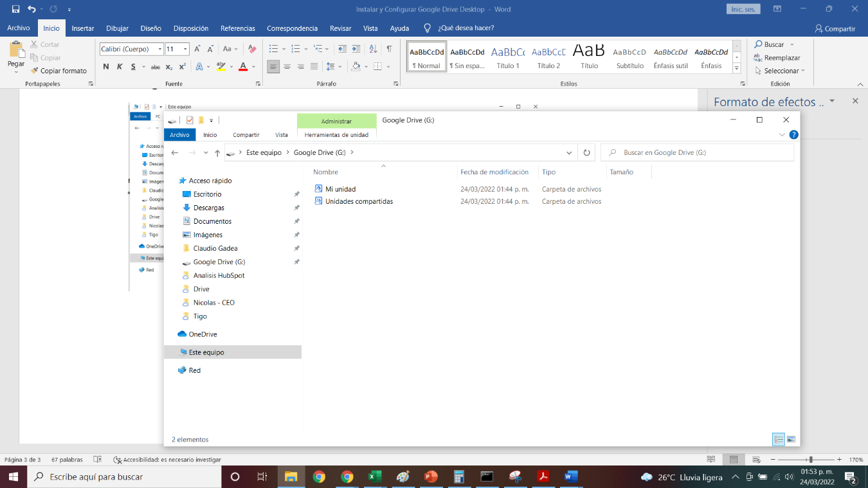
Task: Refresh the Google Drive (G:) folder
Action: click(x=586, y=152)
